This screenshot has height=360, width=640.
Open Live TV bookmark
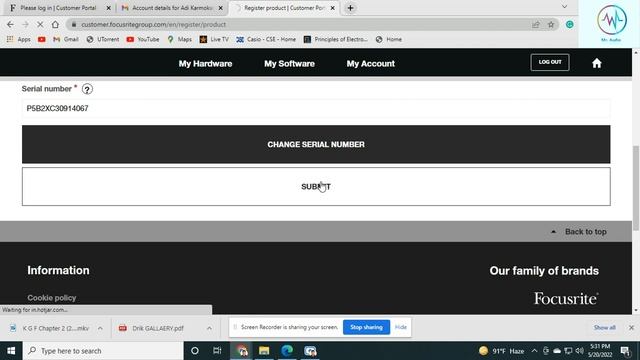pos(214,39)
